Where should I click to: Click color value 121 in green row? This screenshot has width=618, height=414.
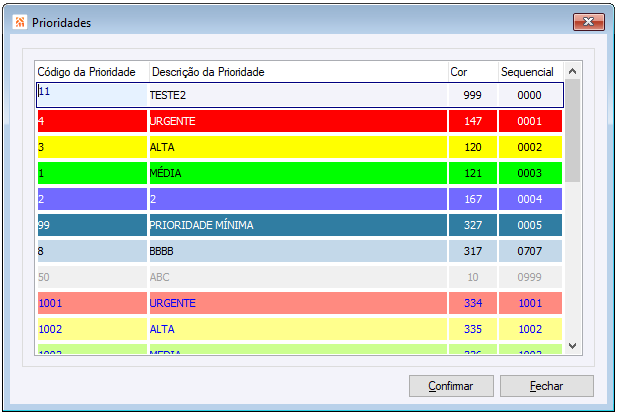point(473,173)
